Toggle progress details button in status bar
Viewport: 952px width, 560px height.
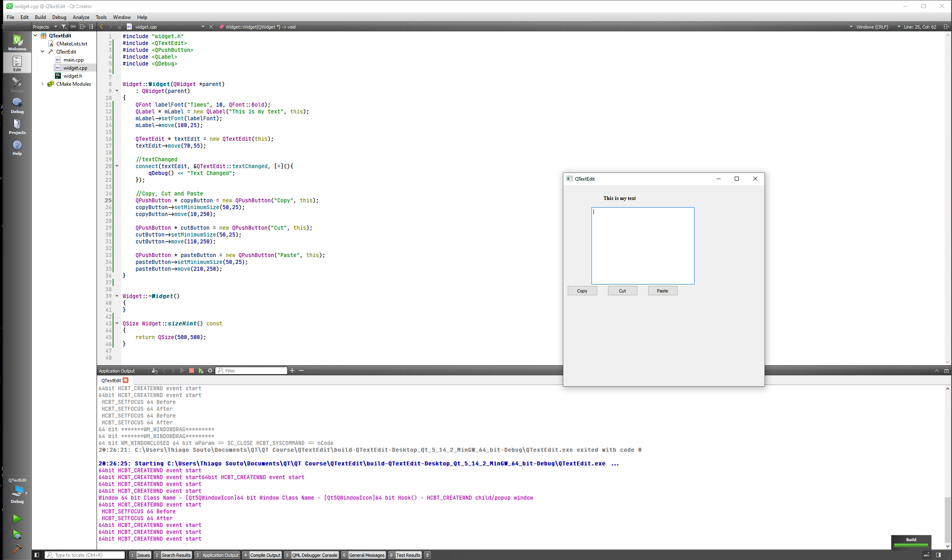tap(927, 555)
